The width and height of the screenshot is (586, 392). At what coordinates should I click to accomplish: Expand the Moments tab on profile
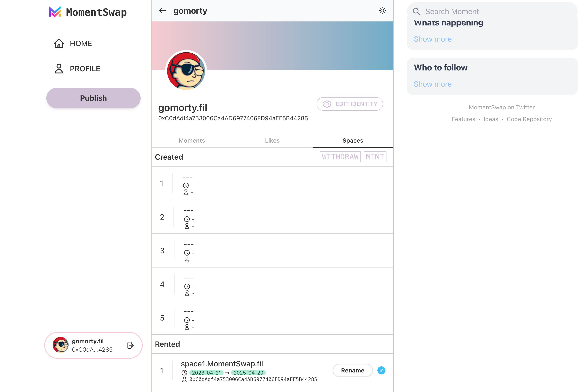click(191, 140)
